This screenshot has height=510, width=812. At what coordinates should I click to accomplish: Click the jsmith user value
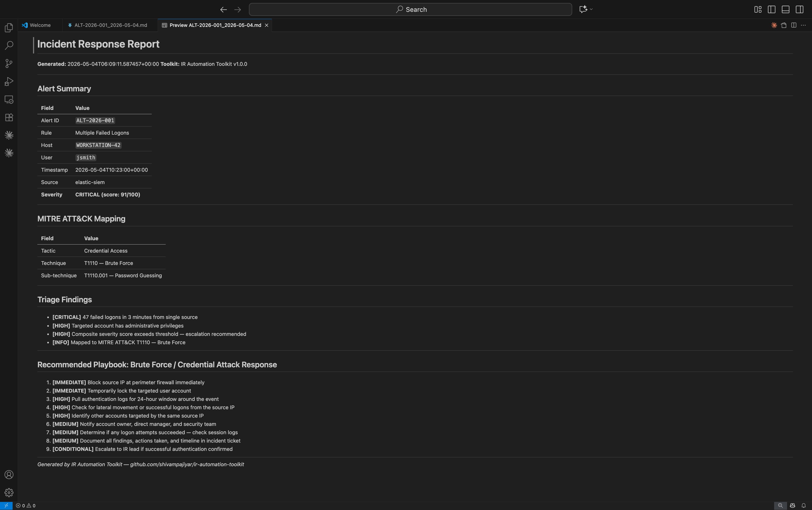point(86,157)
